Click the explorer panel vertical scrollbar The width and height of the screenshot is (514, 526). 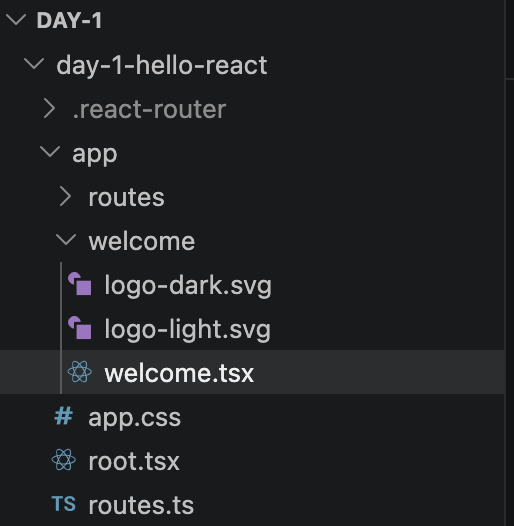(509, 39)
